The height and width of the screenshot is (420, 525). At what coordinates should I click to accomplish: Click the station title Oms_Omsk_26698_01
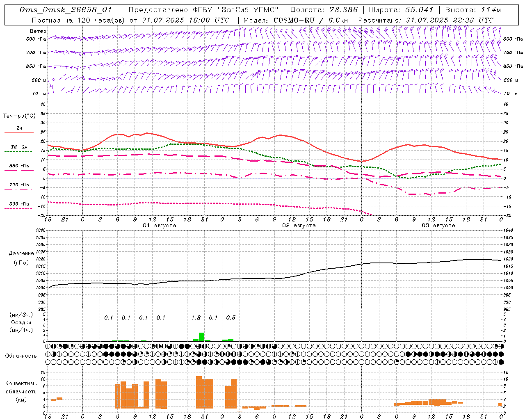tap(66, 10)
